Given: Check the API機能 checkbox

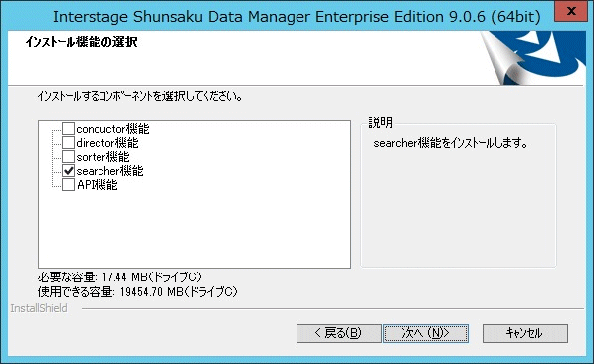Looking at the screenshot, I should (x=68, y=185).
